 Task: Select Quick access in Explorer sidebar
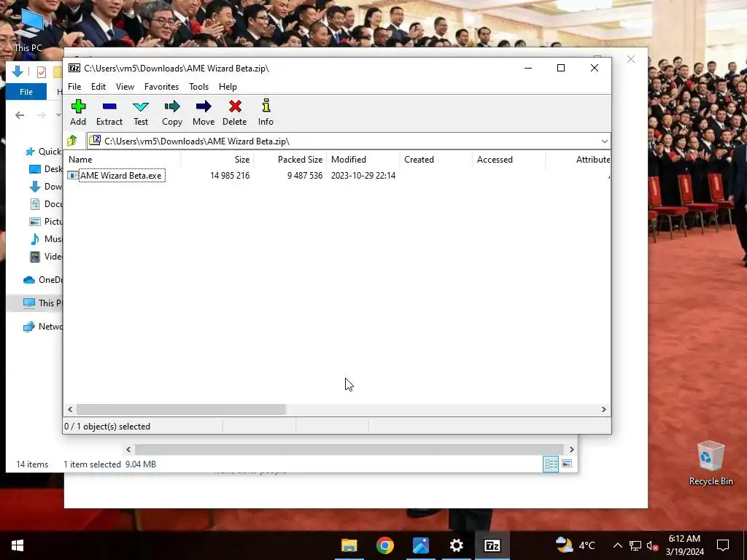[x=43, y=152]
